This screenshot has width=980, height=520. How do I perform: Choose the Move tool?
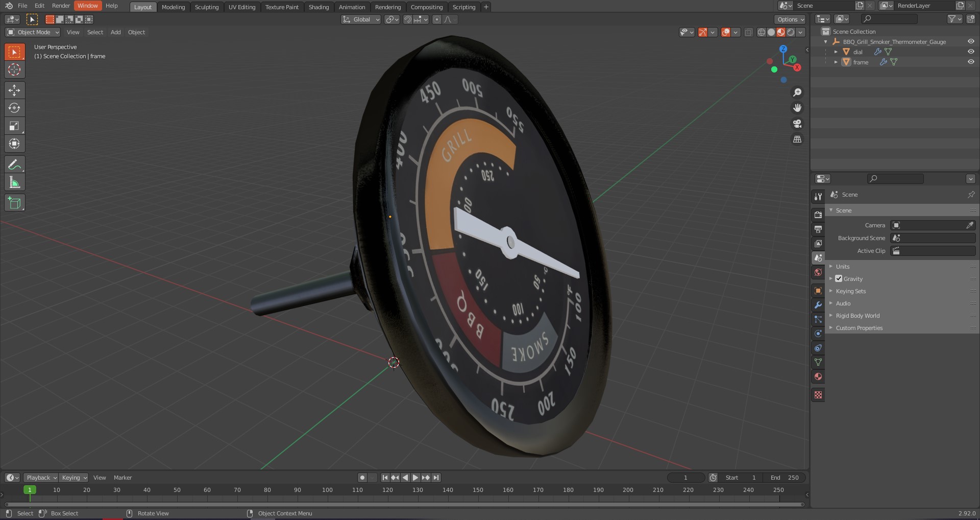tap(14, 90)
